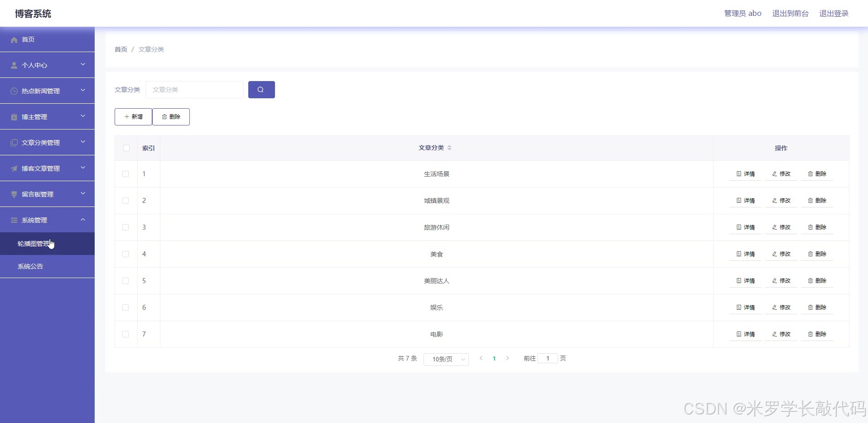This screenshot has width=868, height=423.
Task: Expand the 留言板管理 menu
Action: coord(47,194)
